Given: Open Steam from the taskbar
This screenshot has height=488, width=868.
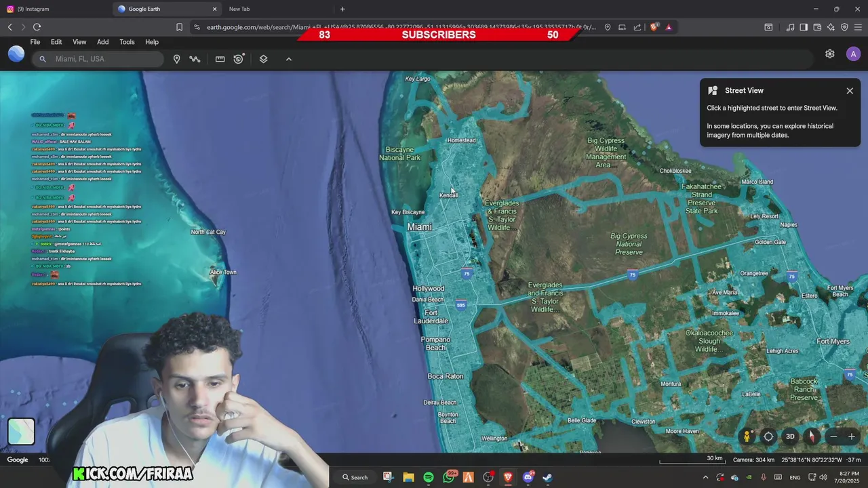Looking at the screenshot, I should tap(547, 477).
